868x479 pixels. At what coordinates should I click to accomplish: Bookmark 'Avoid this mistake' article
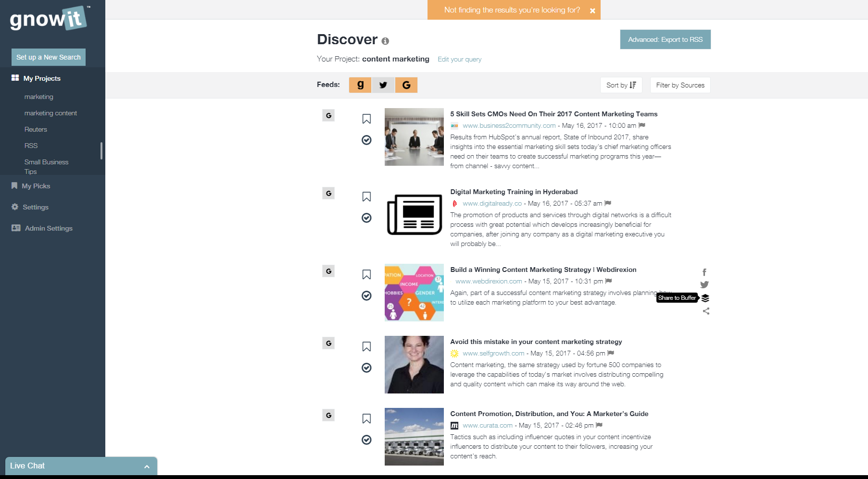click(x=366, y=346)
